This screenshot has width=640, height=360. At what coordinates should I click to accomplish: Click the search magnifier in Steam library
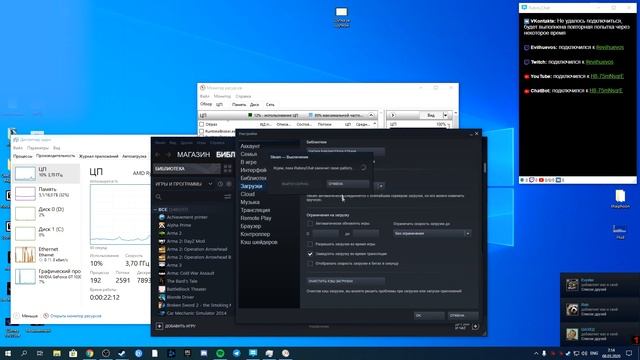[x=158, y=197]
